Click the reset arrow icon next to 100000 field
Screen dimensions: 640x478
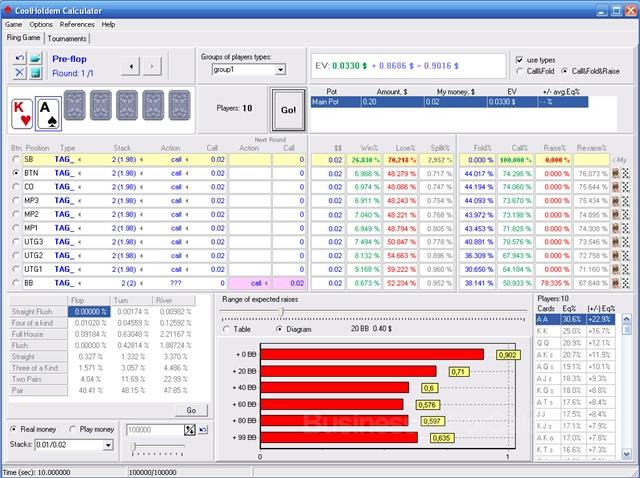pos(204,429)
